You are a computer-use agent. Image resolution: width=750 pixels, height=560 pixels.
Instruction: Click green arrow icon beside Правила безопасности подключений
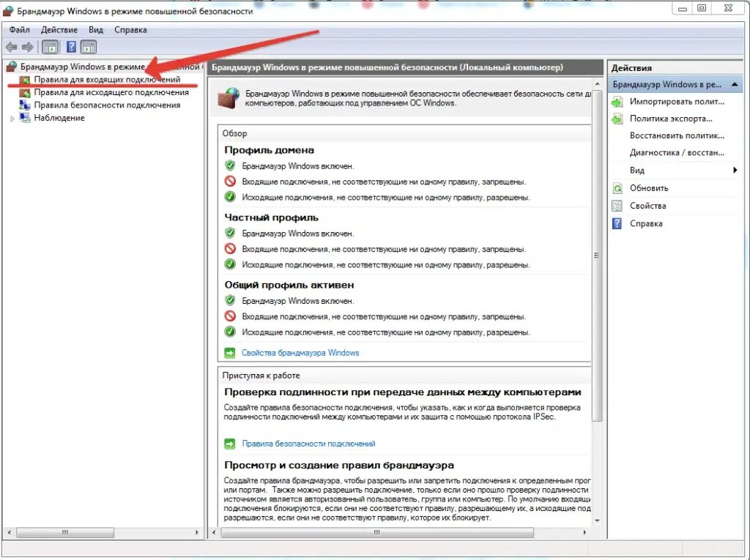click(x=229, y=444)
